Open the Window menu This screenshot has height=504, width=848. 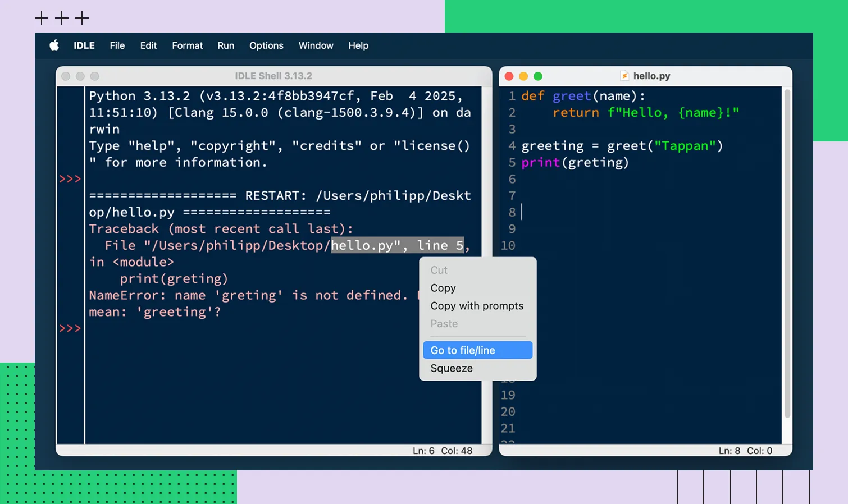point(316,45)
